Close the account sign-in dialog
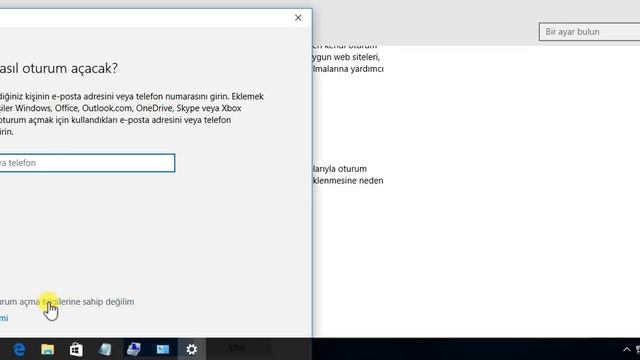Screen dimensions: 640x360 point(298,18)
